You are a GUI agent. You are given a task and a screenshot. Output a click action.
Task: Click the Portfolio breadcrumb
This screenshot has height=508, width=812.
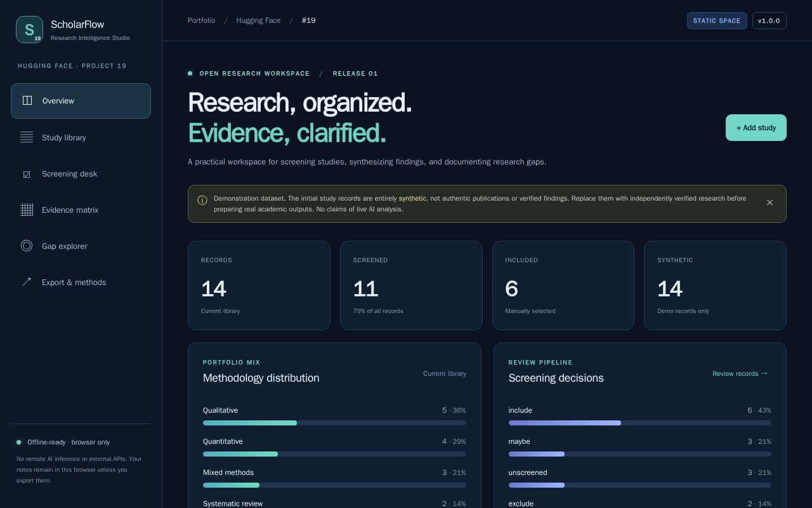[x=201, y=20]
